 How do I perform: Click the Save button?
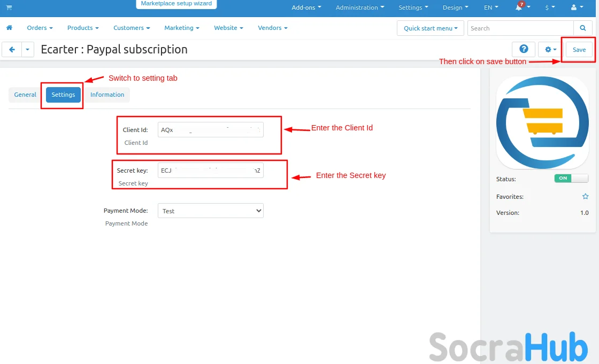(x=579, y=50)
